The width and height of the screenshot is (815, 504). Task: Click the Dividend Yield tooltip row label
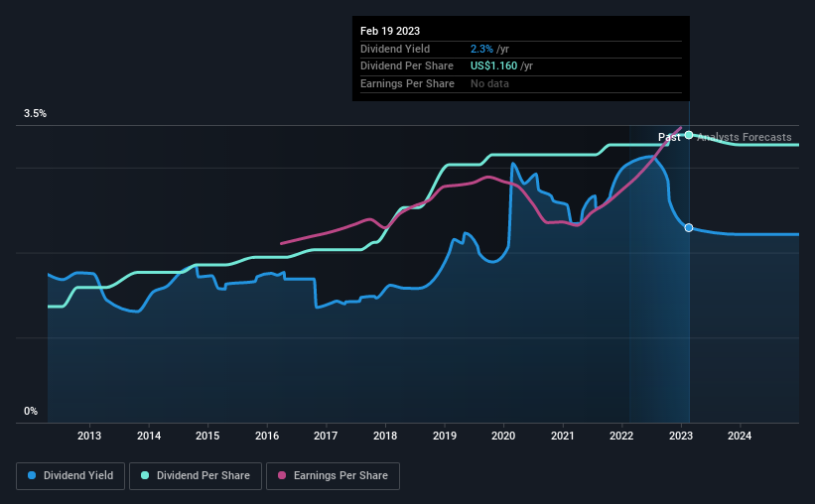395,49
